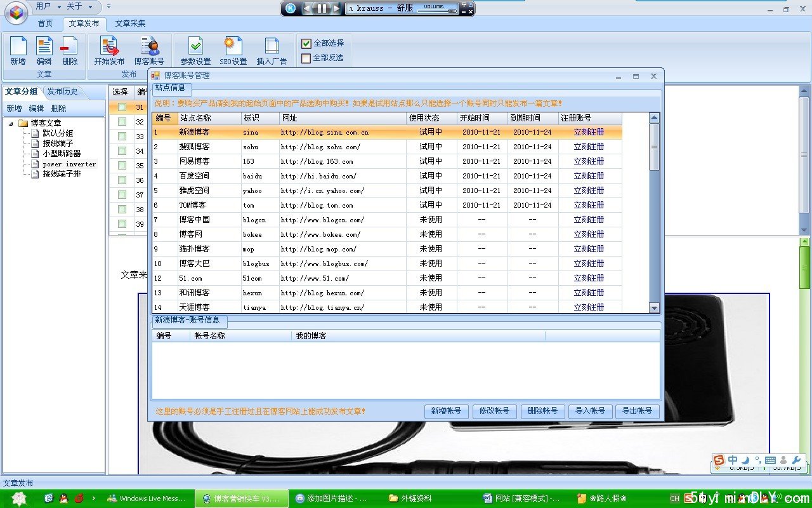Click 导入帐号 import accounts button
The width and height of the screenshot is (812, 508).
pyautogui.click(x=590, y=411)
